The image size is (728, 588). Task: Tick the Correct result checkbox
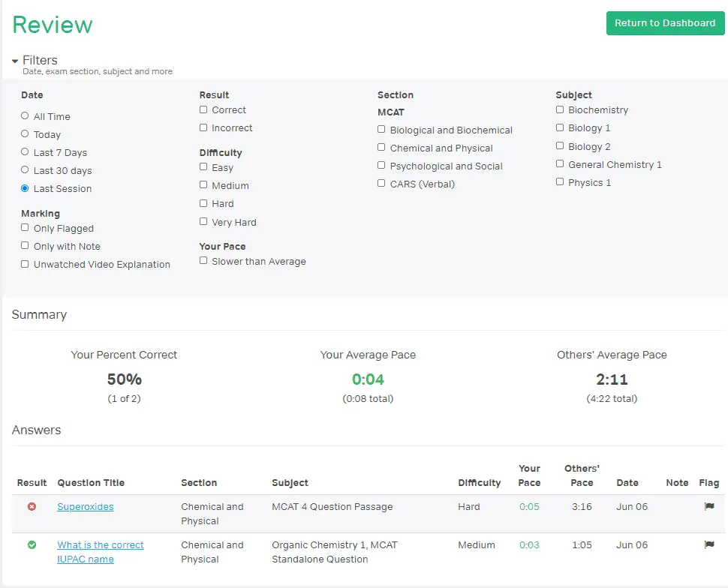(x=203, y=109)
